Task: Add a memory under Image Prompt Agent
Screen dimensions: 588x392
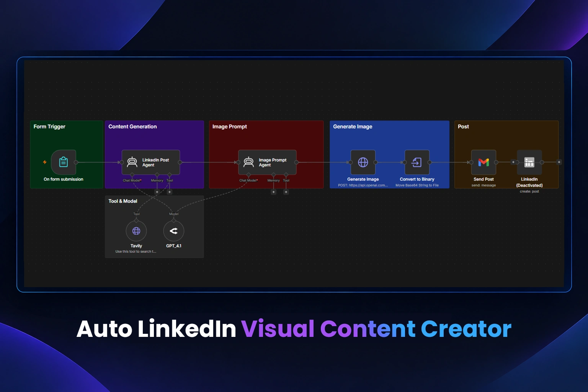Action: (273, 192)
